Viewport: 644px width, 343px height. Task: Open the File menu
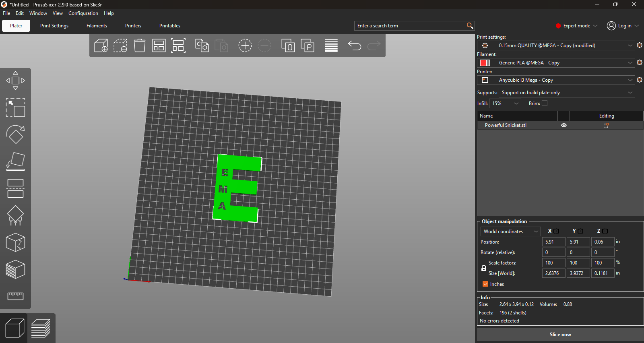(x=6, y=13)
